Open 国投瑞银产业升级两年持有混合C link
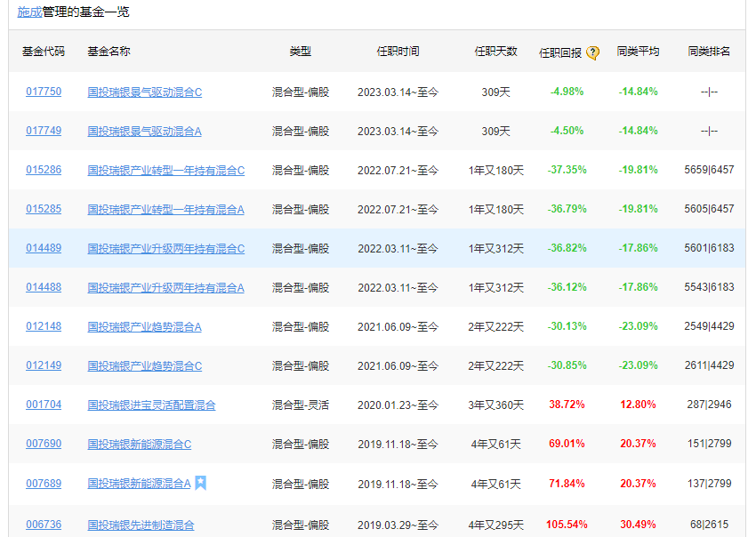Screen dimensions: 756x537 click(x=165, y=248)
